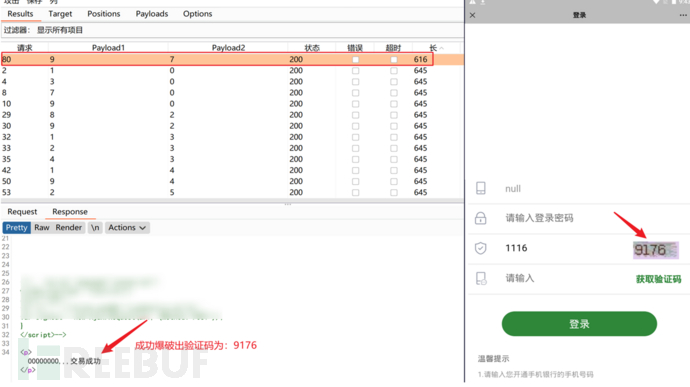Open the Actions dropdown menu
The width and height of the screenshot is (690, 387).
pyautogui.click(x=127, y=228)
